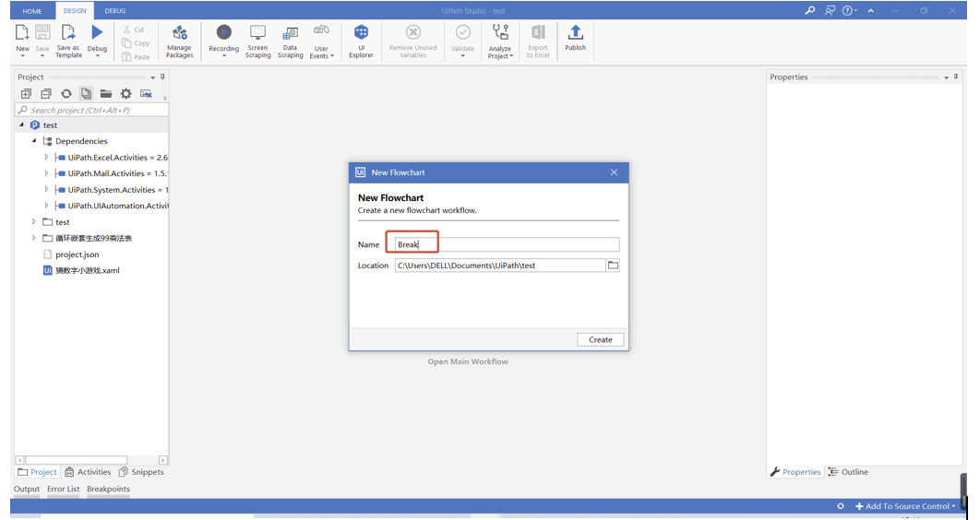Image resolution: width=980 pixels, height=520 pixels.
Task: Open Manage Packages
Action: point(179,41)
